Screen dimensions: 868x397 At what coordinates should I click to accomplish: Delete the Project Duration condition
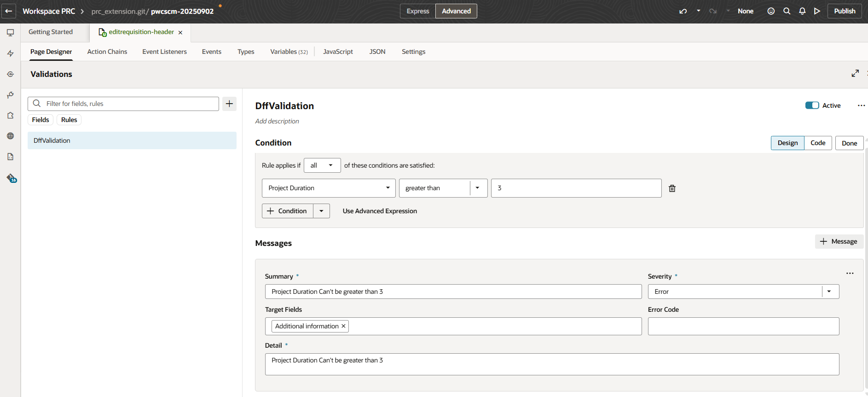(672, 188)
